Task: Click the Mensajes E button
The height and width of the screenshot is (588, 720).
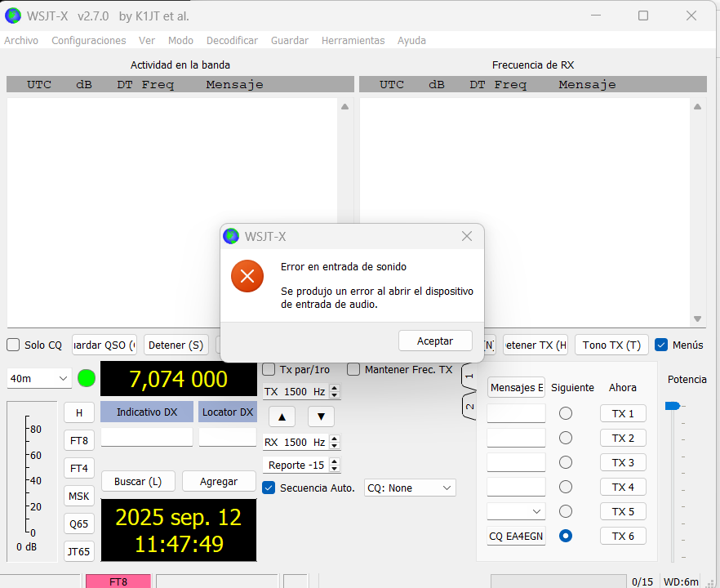Action: pyautogui.click(x=516, y=387)
